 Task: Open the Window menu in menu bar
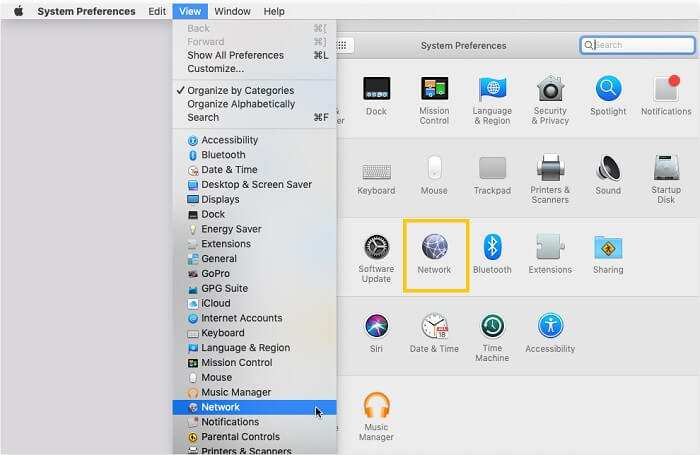click(232, 11)
